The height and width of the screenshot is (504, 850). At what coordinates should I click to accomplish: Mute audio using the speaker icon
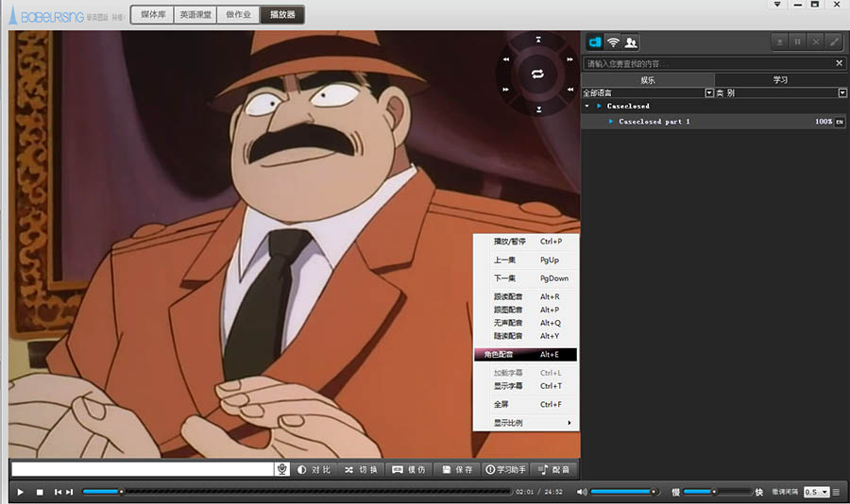pyautogui.click(x=581, y=492)
